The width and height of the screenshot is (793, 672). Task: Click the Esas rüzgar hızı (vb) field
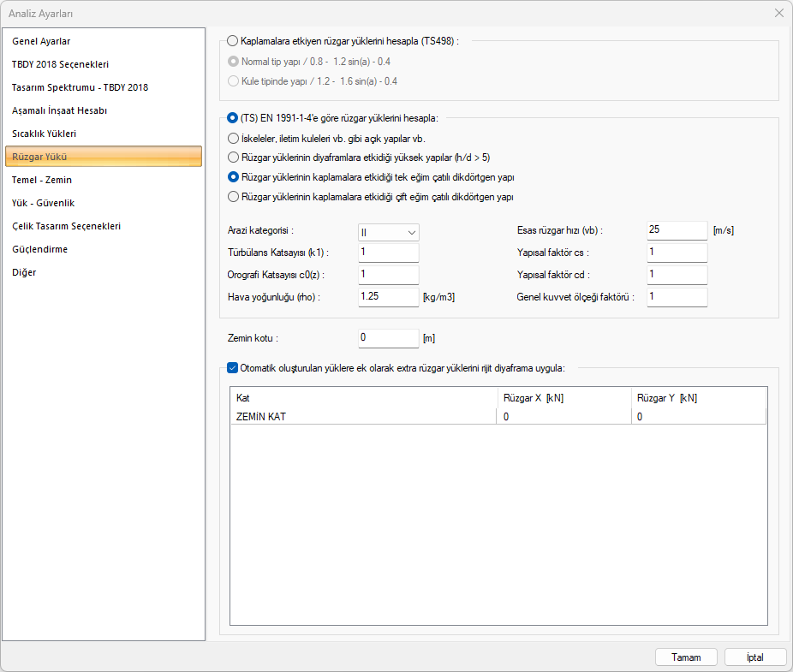(x=677, y=230)
